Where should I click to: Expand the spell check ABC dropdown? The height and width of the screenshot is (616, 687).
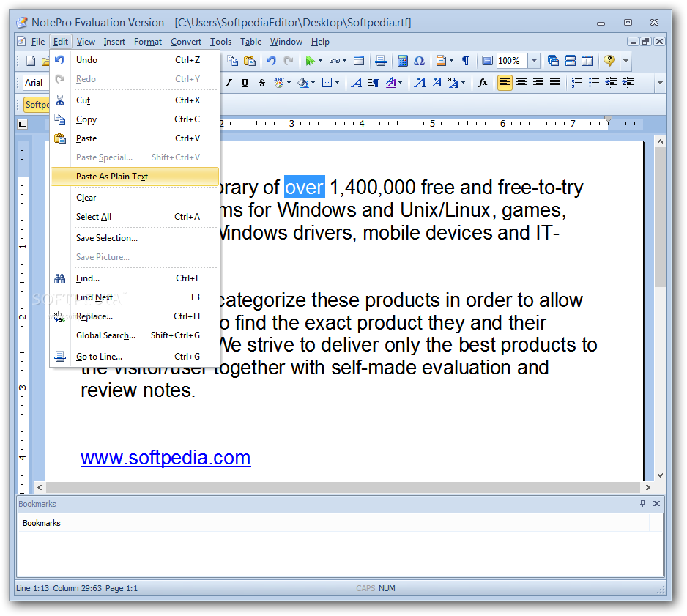(289, 83)
